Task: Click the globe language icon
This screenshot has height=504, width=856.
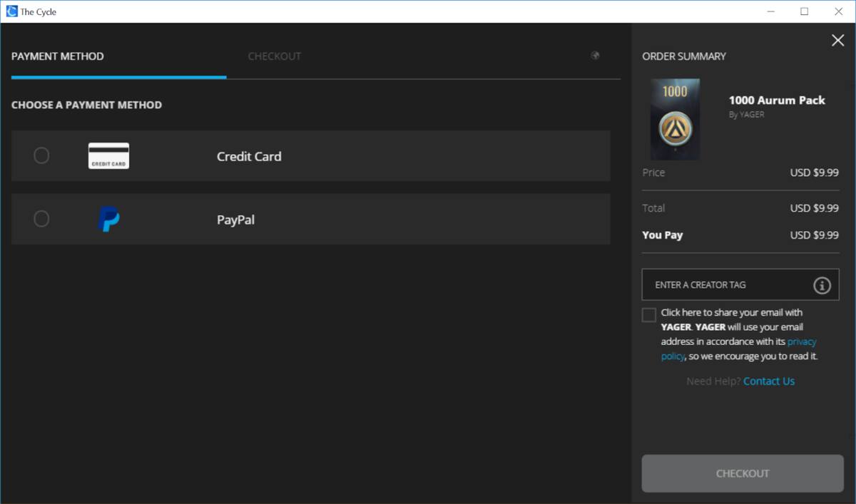Action: click(x=595, y=56)
